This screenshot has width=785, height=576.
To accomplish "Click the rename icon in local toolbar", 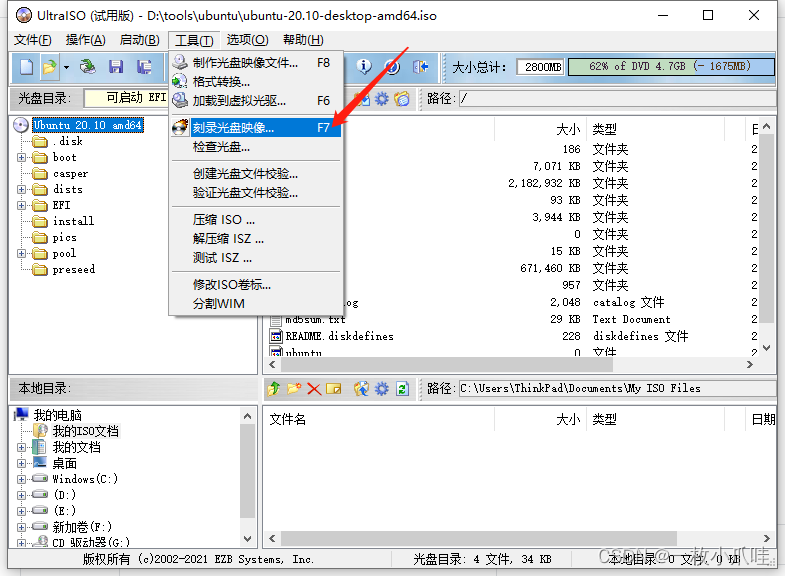I will point(333,389).
